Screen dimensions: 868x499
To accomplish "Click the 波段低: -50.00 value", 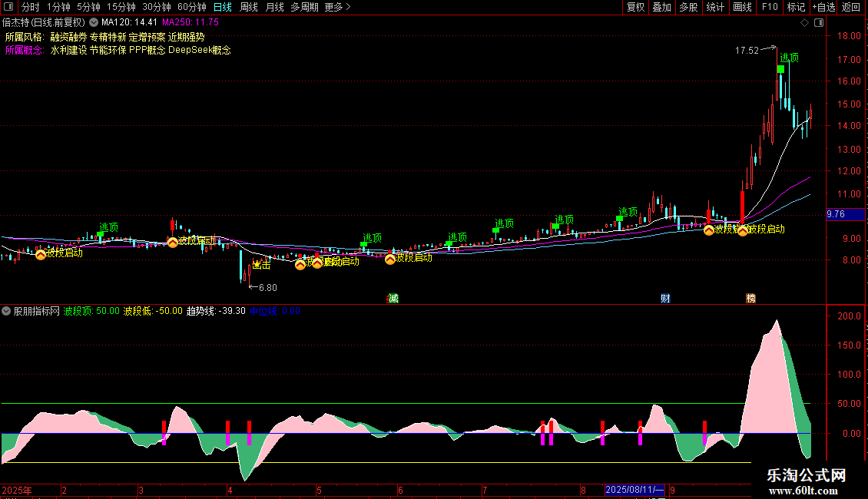I will [x=153, y=311].
